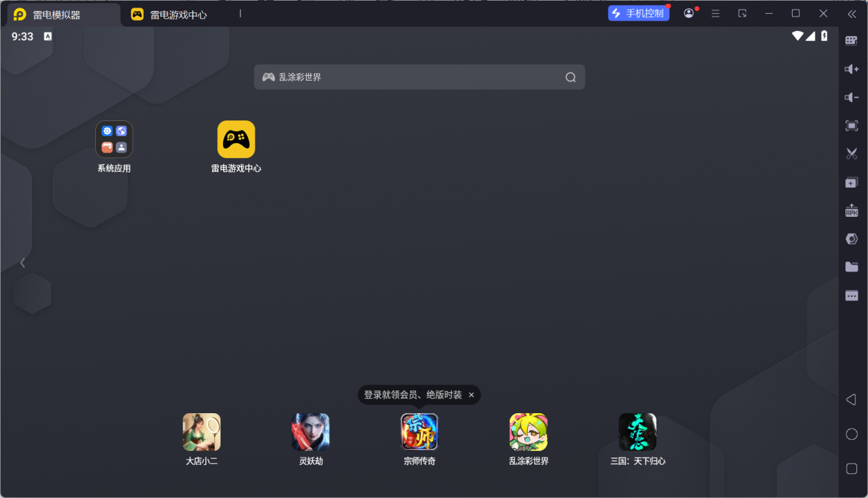Tap the Android recent apps square

(x=852, y=469)
